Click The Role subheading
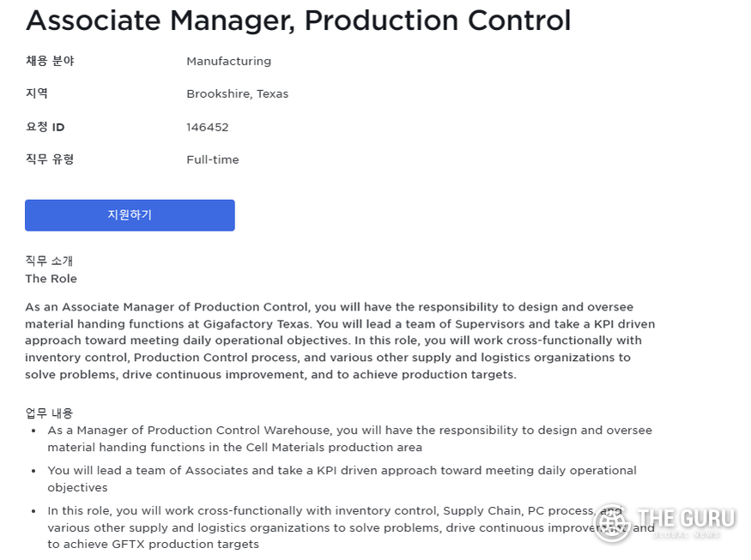751x560 pixels. pos(51,279)
